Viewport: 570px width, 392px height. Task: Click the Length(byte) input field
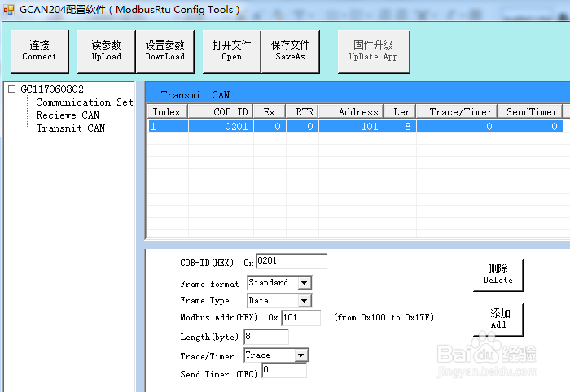click(266, 337)
